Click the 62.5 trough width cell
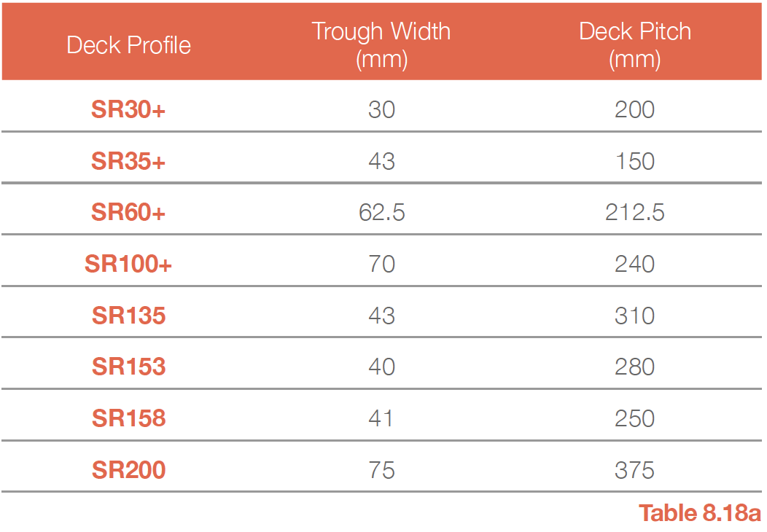Image resolution: width=767 pixels, height=532 pixels. [381, 212]
